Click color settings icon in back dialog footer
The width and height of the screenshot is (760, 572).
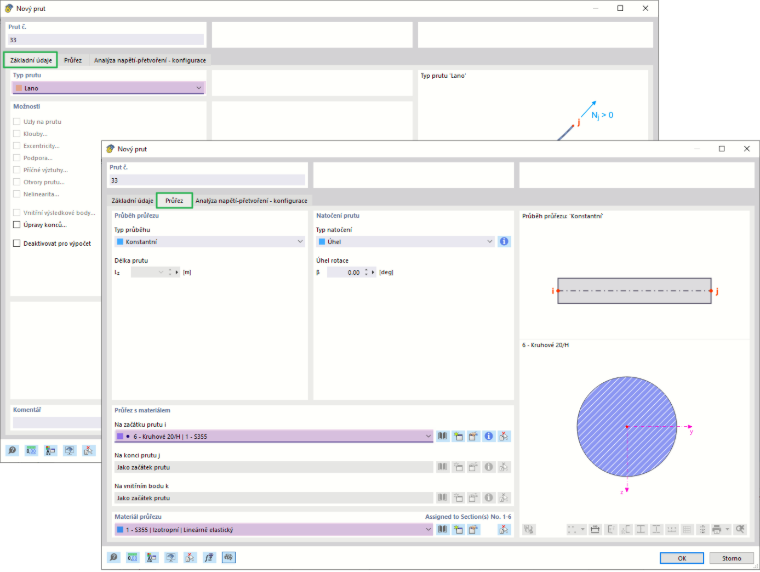50,450
